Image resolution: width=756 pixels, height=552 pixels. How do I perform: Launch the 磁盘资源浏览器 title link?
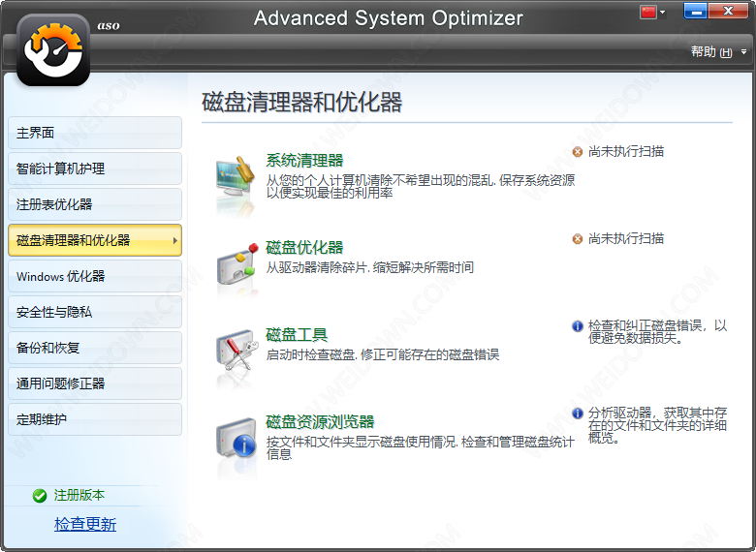click(x=320, y=421)
